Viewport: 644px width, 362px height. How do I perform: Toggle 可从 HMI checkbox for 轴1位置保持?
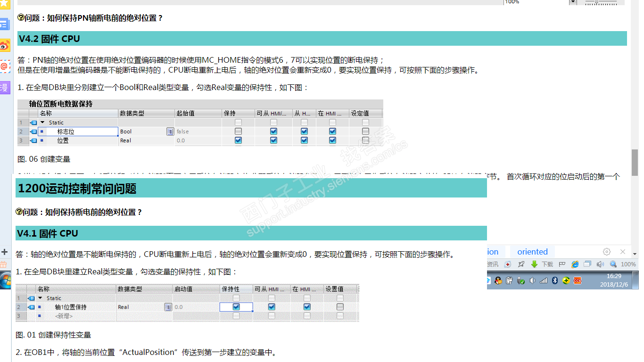pos(272,307)
